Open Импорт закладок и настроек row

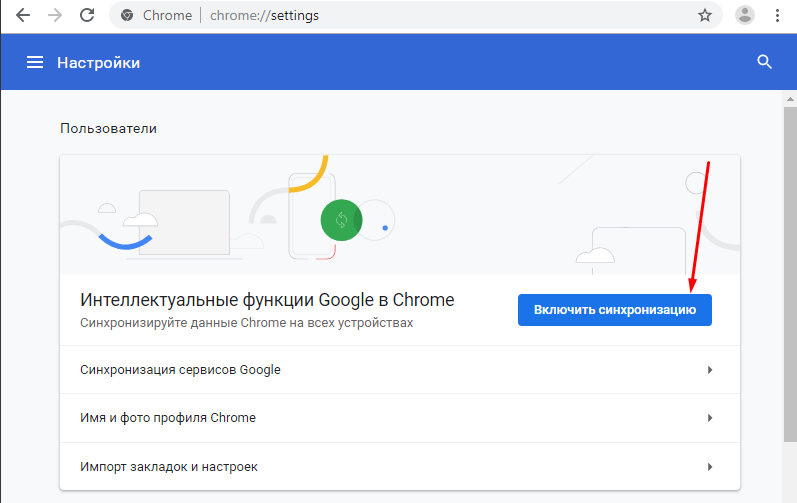400,467
